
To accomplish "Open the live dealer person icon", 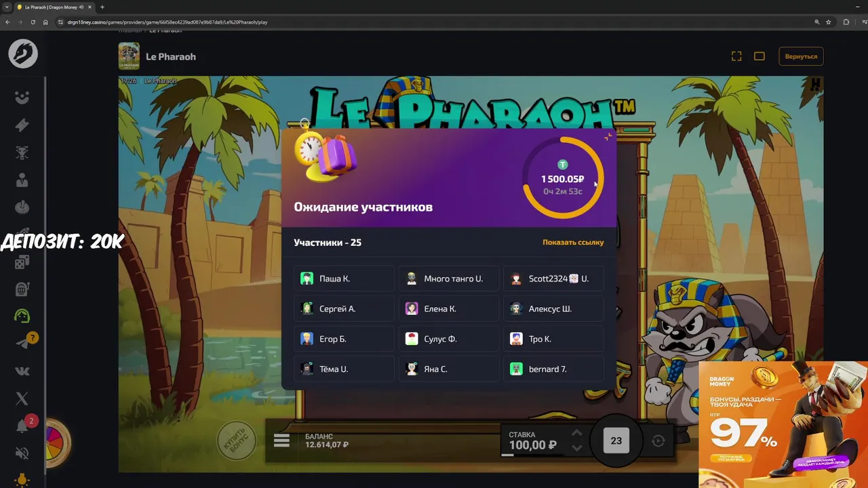I will point(22,180).
